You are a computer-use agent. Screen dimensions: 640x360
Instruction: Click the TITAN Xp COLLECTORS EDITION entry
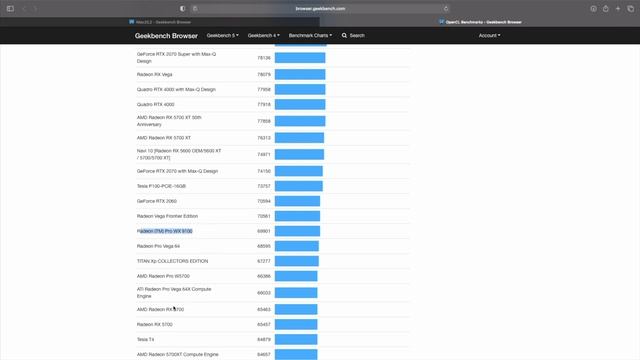click(x=172, y=261)
